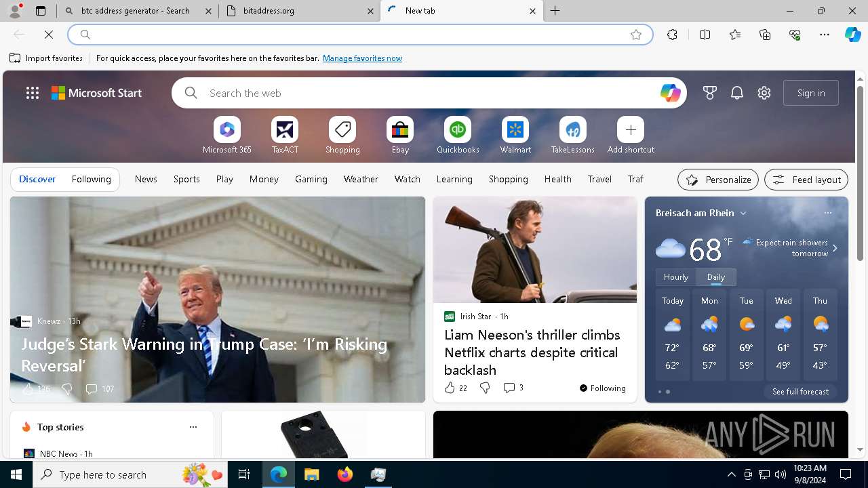
Task: Focus the Edge address bar
Action: click(359, 35)
